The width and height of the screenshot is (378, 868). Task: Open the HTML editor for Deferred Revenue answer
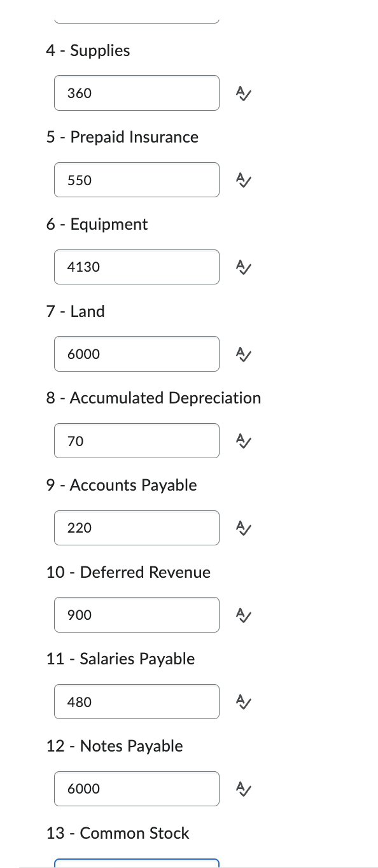pyautogui.click(x=242, y=615)
